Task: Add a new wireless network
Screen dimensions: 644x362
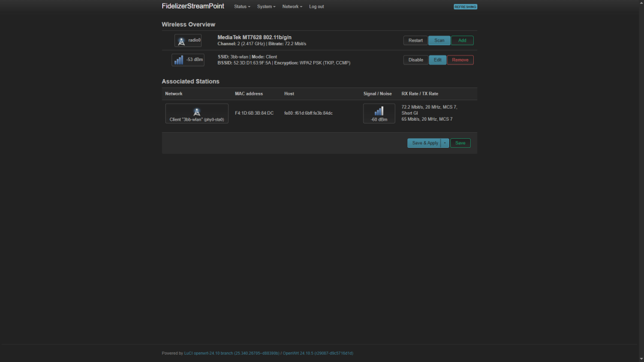Action: (462, 40)
